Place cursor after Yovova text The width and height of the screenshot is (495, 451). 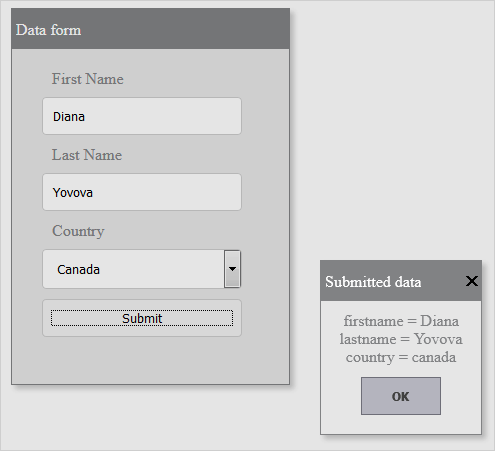click(94, 193)
